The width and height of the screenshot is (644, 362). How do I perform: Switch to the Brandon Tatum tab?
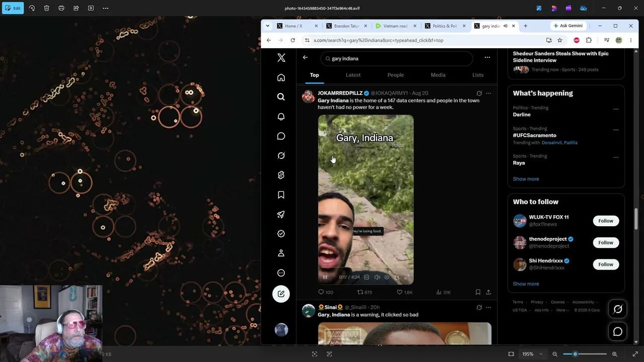click(x=347, y=26)
